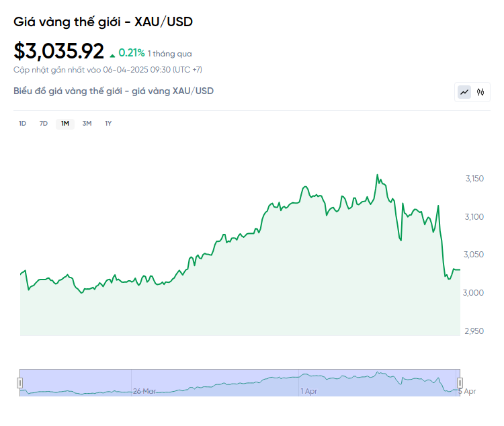
Task: Click the 1 Apr marker in navigator
Action: pyautogui.click(x=308, y=390)
